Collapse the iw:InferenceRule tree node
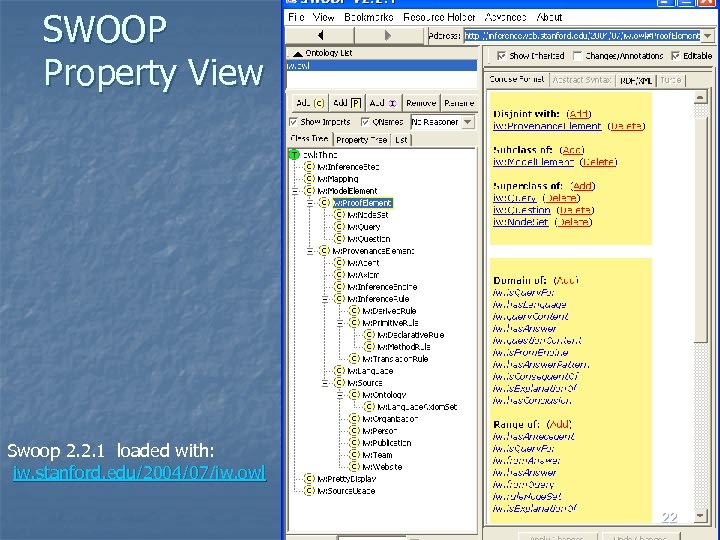This screenshot has height=540, width=720. pyautogui.click(x=325, y=299)
